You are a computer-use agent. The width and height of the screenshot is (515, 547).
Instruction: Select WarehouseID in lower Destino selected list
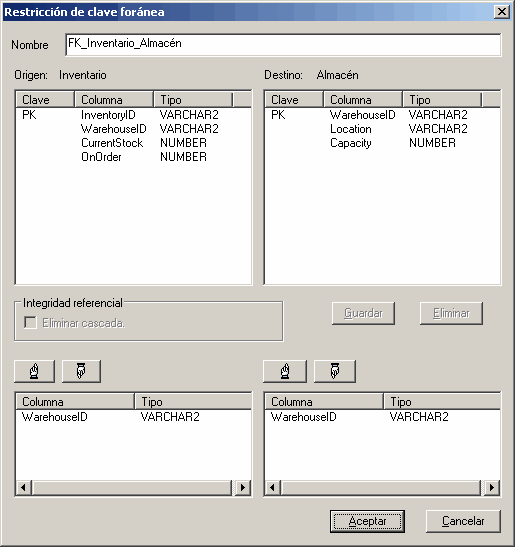tap(382, 417)
